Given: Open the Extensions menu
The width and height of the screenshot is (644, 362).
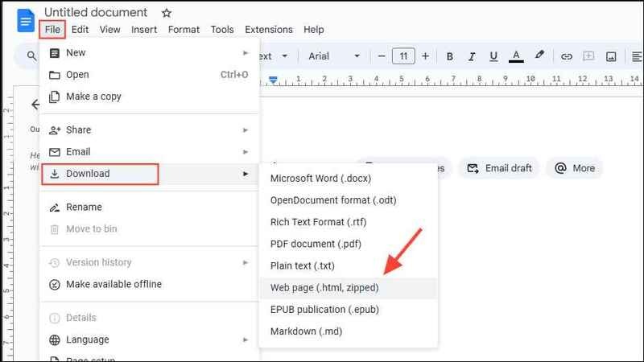Looking at the screenshot, I should [269, 30].
